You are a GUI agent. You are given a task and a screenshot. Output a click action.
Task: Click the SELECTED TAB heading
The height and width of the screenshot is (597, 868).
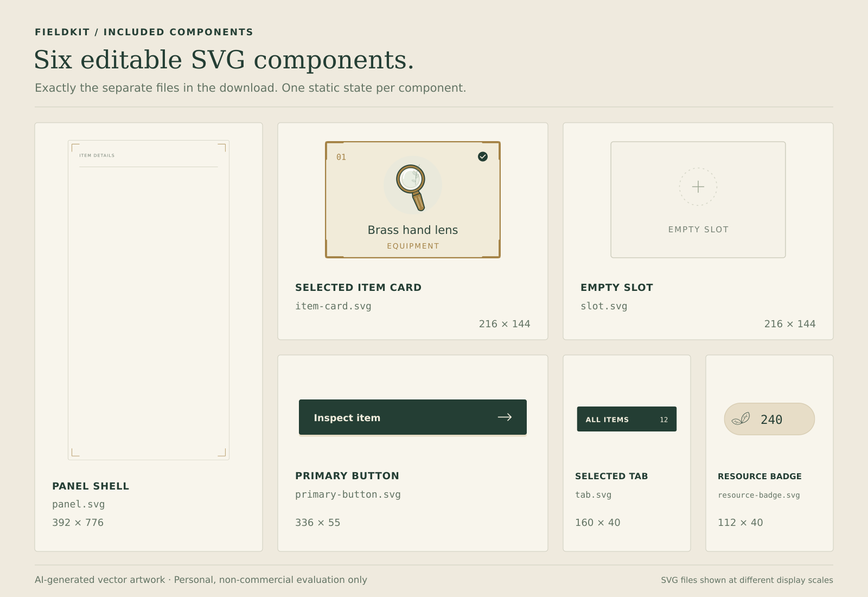611,476
